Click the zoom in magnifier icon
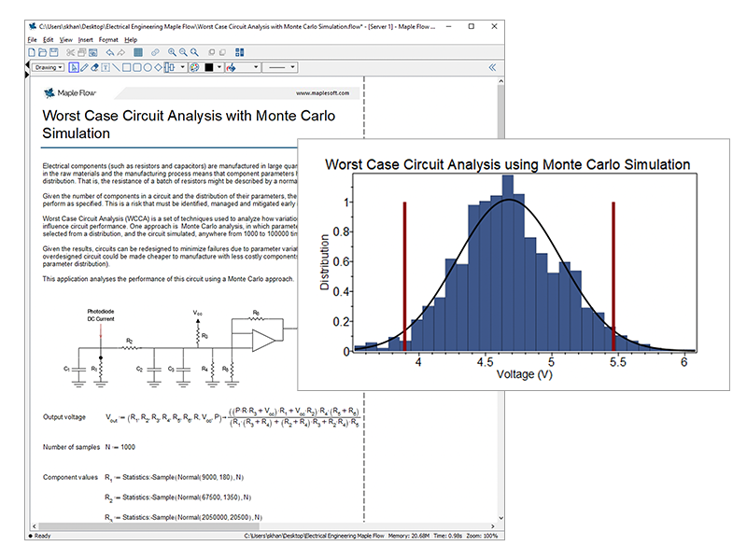The height and width of the screenshot is (560, 747). 172,52
